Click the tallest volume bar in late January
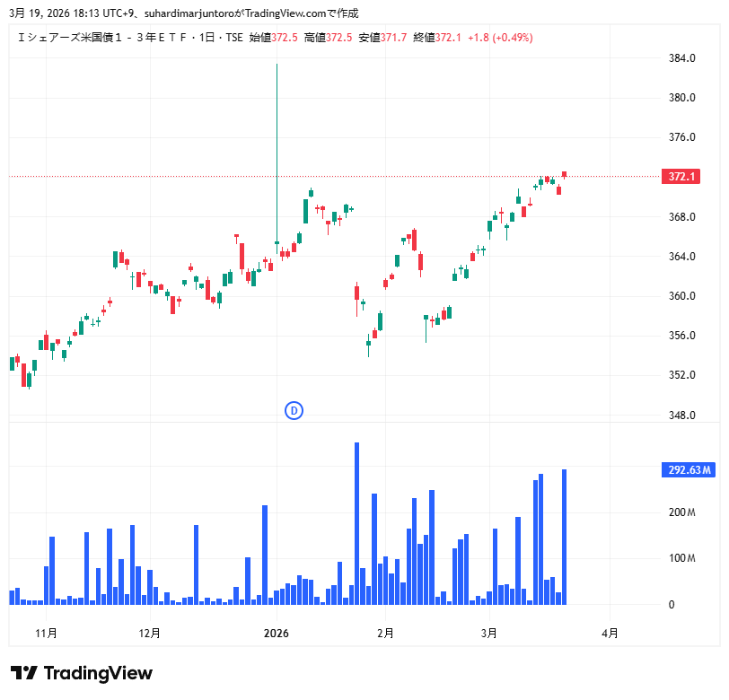This screenshot has height=700, width=729. point(357,524)
